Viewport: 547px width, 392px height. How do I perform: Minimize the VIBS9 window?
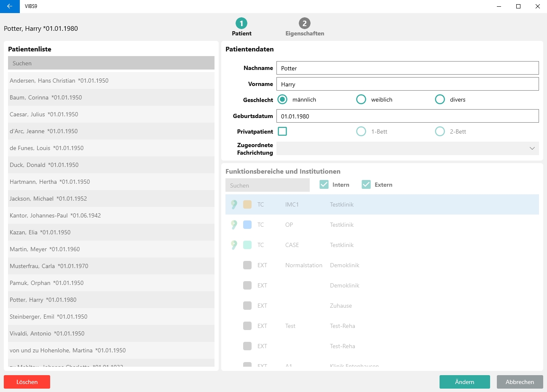499,6
